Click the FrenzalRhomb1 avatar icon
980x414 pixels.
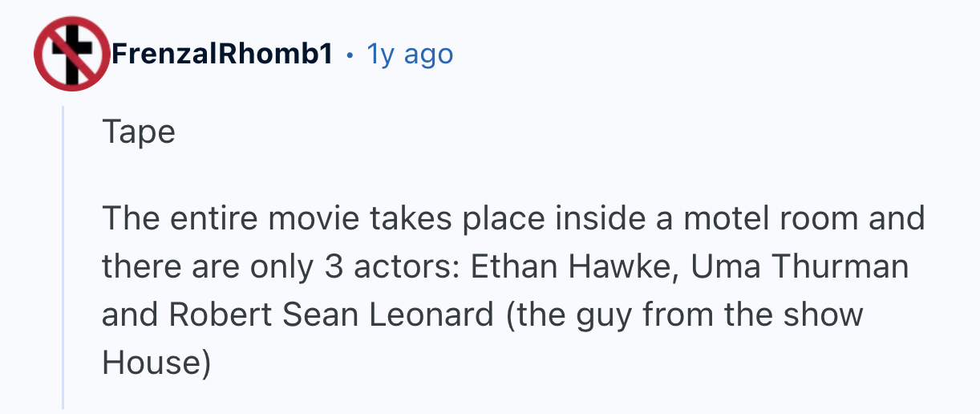pos(72,54)
